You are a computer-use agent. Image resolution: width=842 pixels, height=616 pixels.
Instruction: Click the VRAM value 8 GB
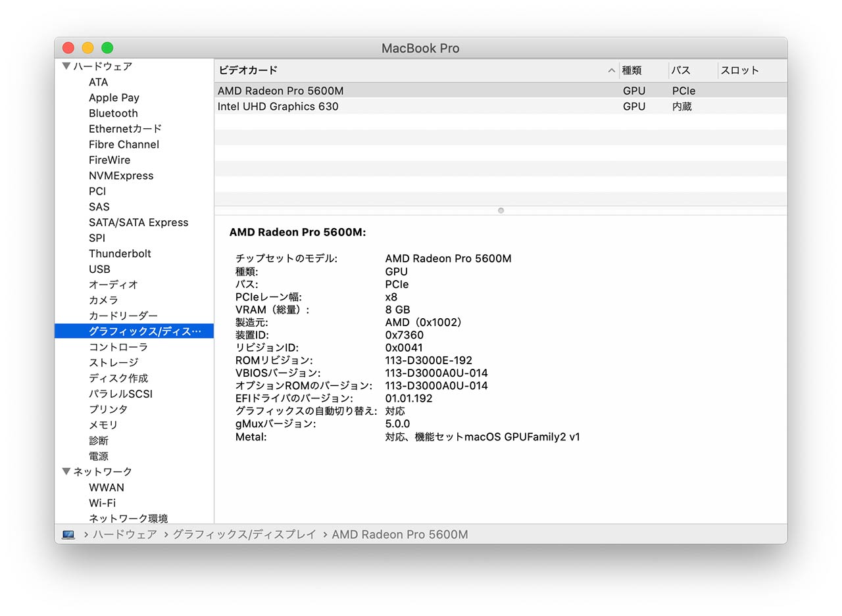click(x=397, y=310)
